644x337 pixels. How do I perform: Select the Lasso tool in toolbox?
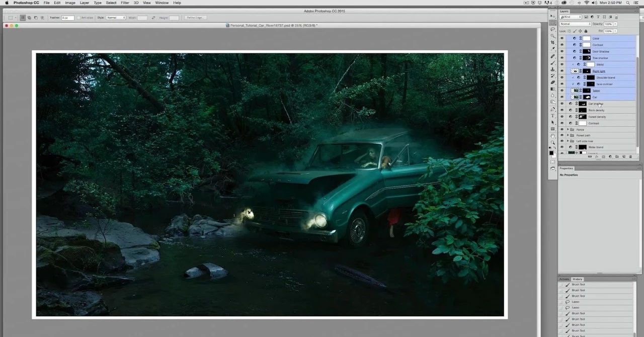click(552, 29)
